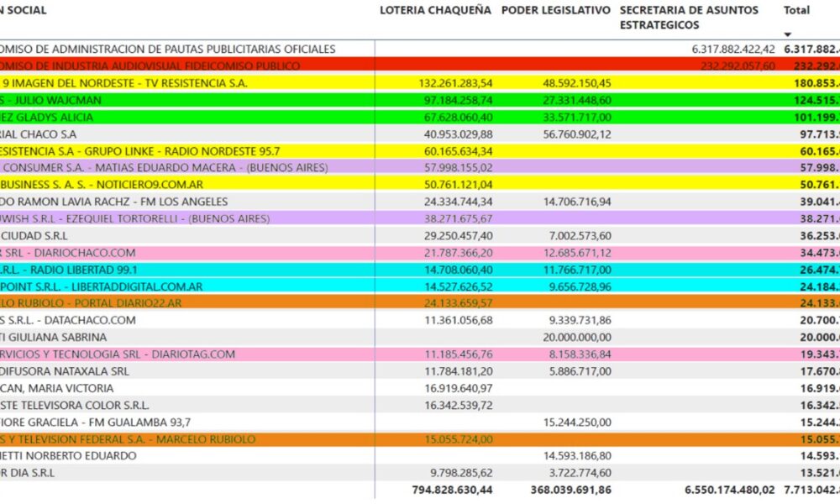This screenshot has height=504, width=840.
Task: Click Loteria value 67.628.060,40
Action: (x=458, y=118)
